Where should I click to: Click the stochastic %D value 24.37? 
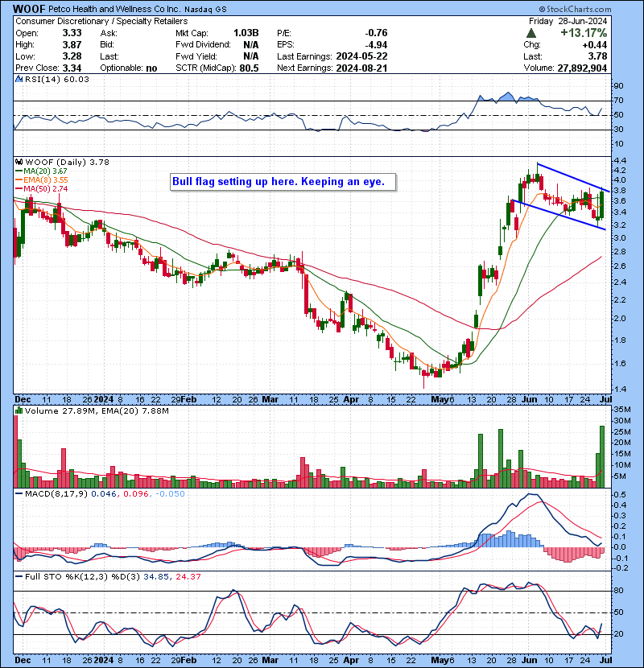coord(187,576)
